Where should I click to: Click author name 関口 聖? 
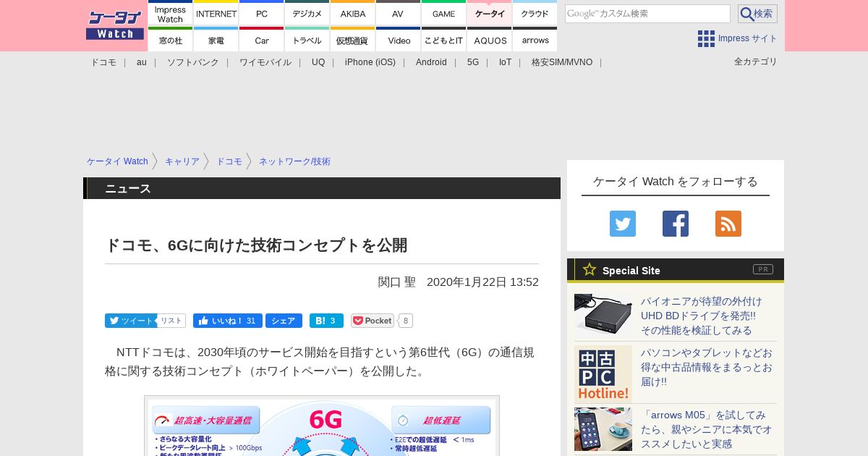[x=397, y=282]
